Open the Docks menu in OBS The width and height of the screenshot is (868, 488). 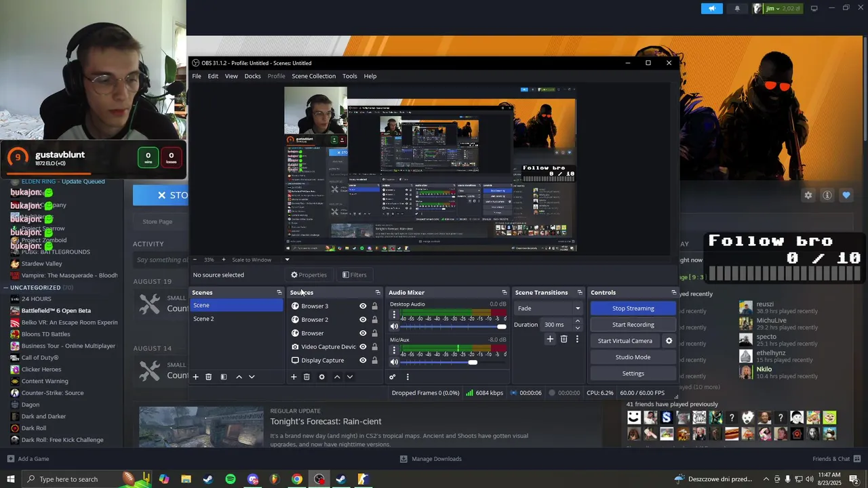coord(252,76)
